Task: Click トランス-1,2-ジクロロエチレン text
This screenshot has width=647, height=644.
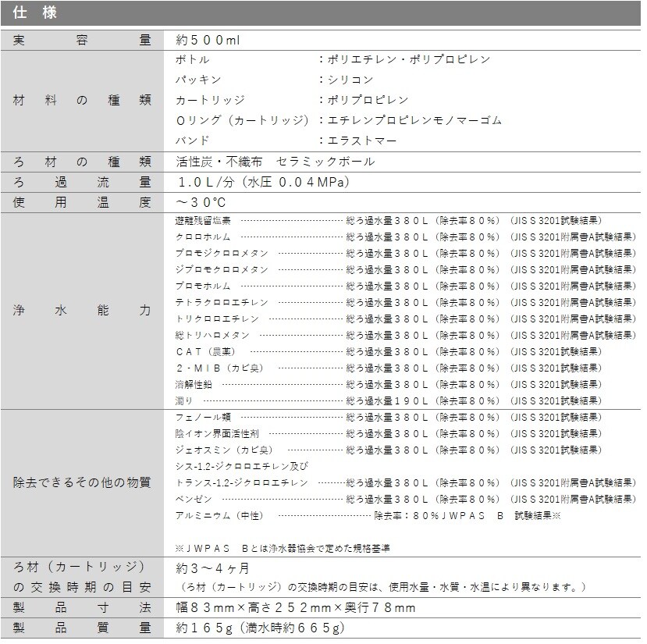Action: coord(242,482)
